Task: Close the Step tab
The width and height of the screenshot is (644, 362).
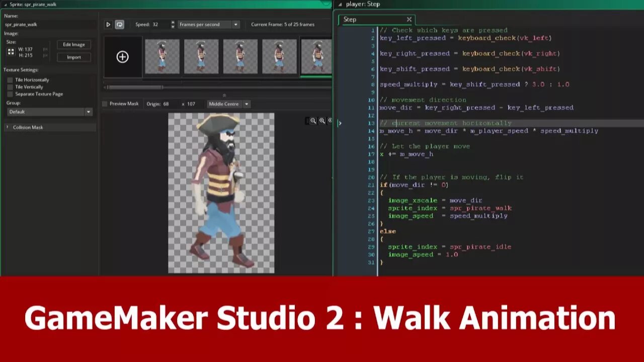Action: point(409,20)
